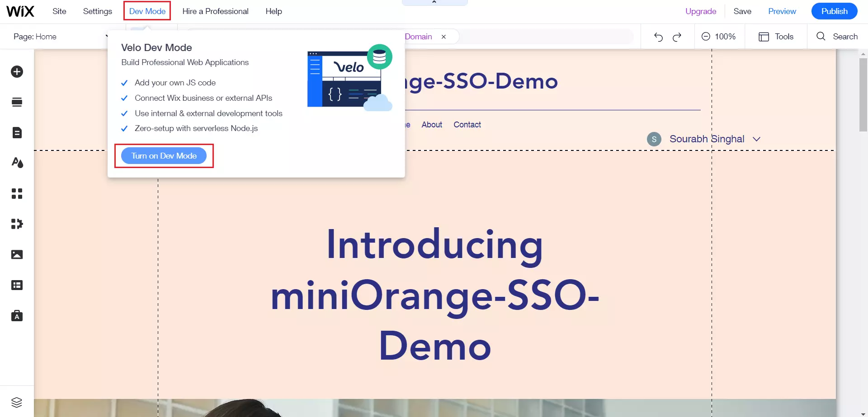Click the Redo arrow icon
The height and width of the screenshot is (417, 868).
tap(677, 37)
